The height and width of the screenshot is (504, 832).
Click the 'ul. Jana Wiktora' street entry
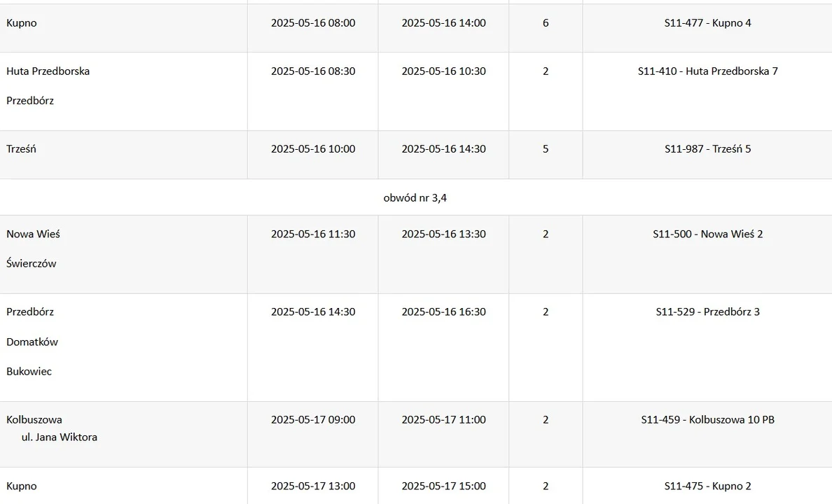(x=60, y=437)
